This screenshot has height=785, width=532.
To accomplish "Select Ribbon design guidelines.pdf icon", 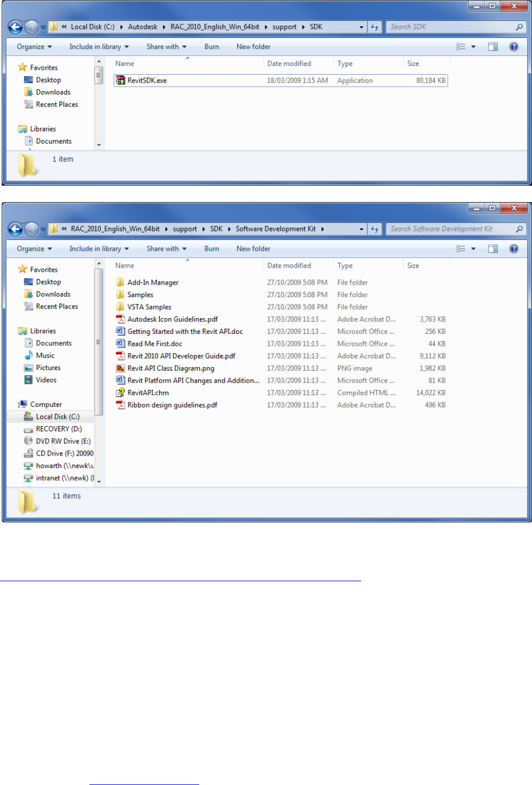I will (x=121, y=405).
